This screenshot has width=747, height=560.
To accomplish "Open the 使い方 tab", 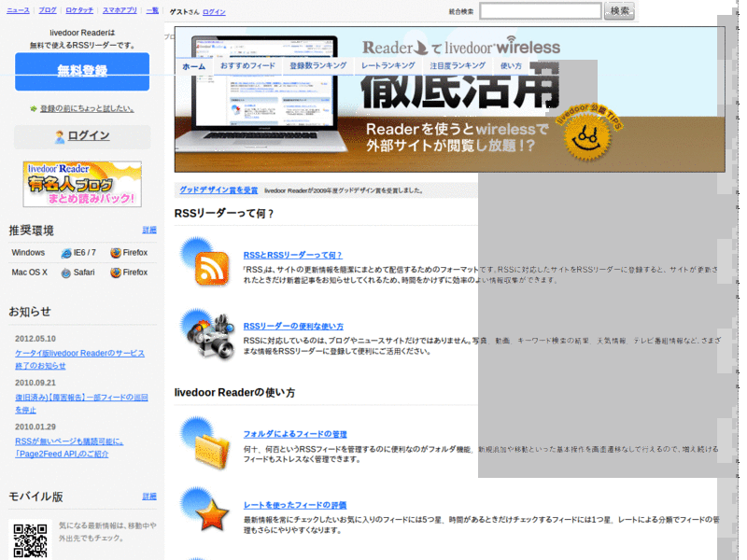I will [x=511, y=65].
